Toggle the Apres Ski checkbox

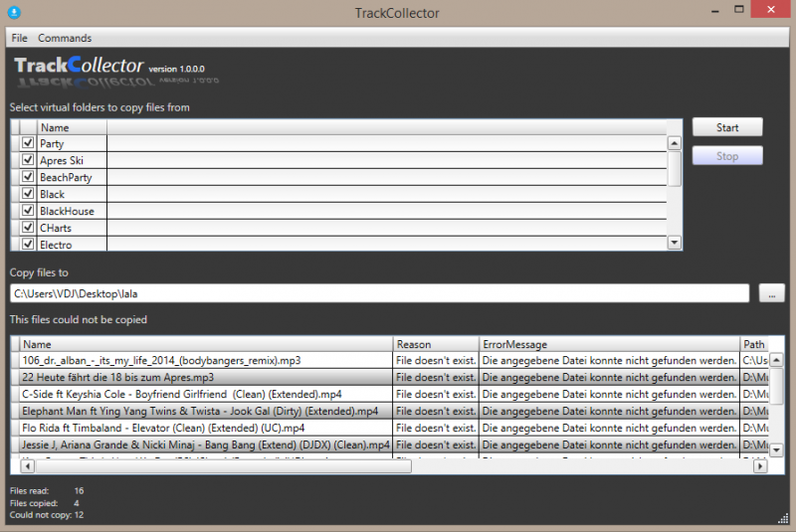28,161
